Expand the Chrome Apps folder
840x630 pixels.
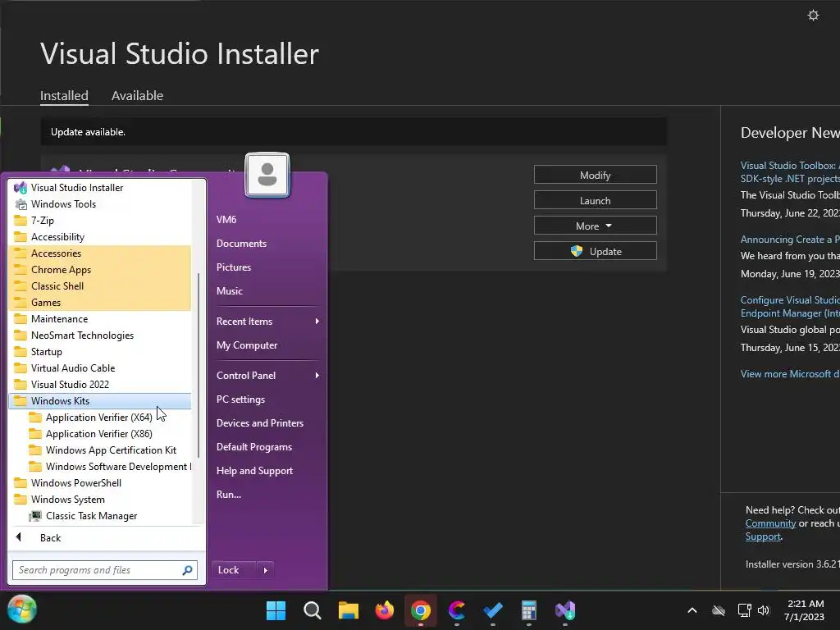99,269
